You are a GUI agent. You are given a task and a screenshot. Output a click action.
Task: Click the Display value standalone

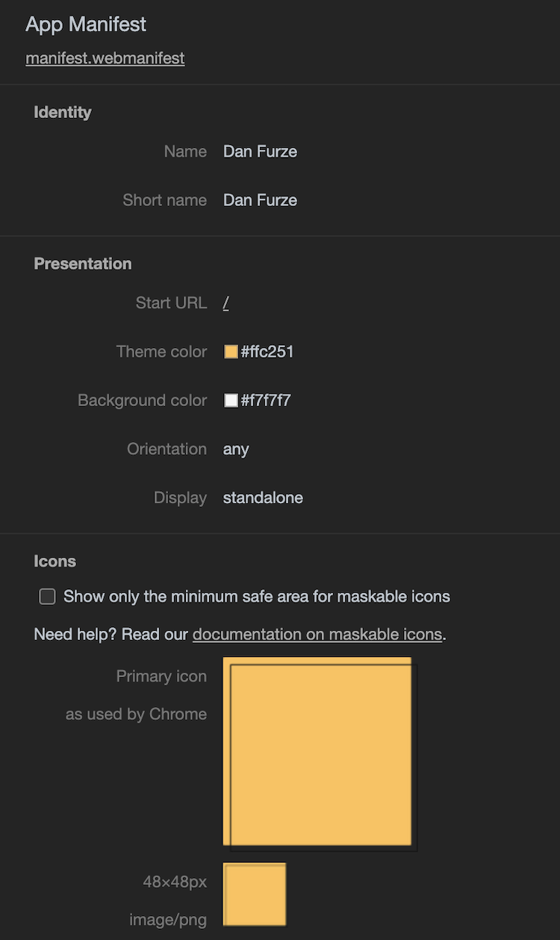click(263, 498)
